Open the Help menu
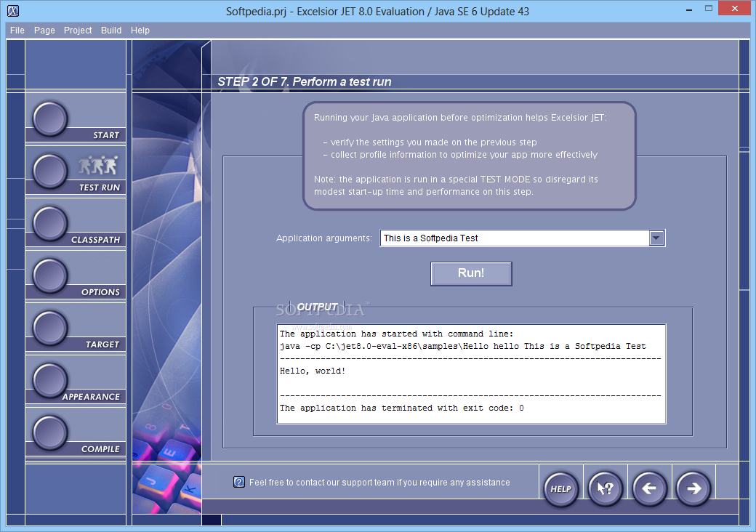 (x=140, y=31)
